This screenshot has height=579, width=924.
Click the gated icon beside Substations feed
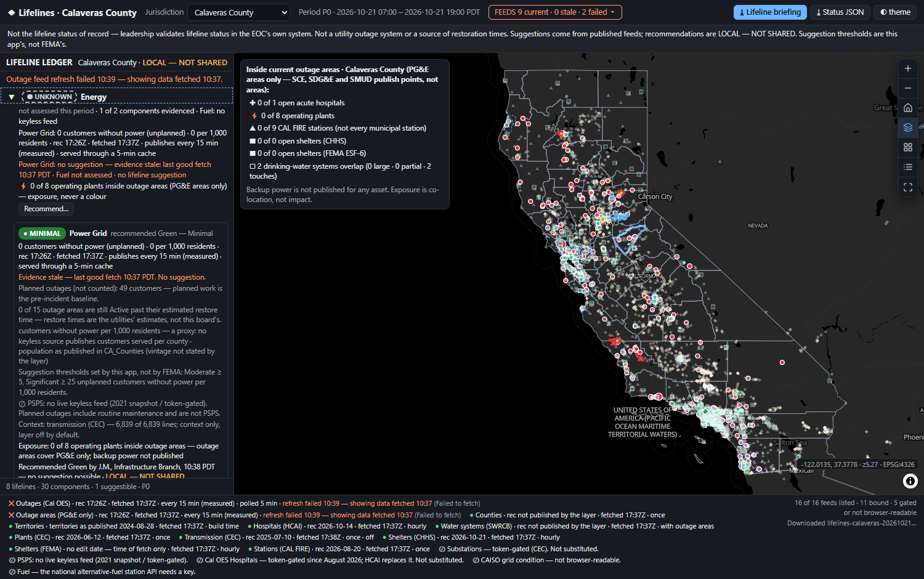point(442,549)
